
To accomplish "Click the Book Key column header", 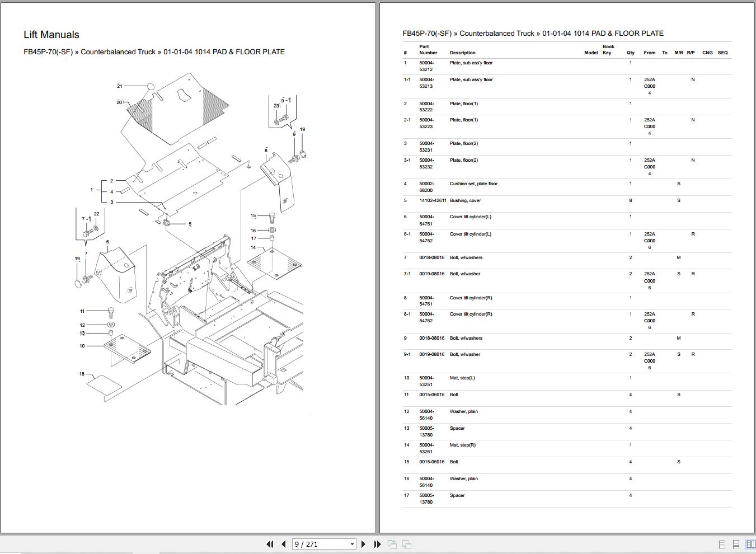I will click(x=607, y=49).
